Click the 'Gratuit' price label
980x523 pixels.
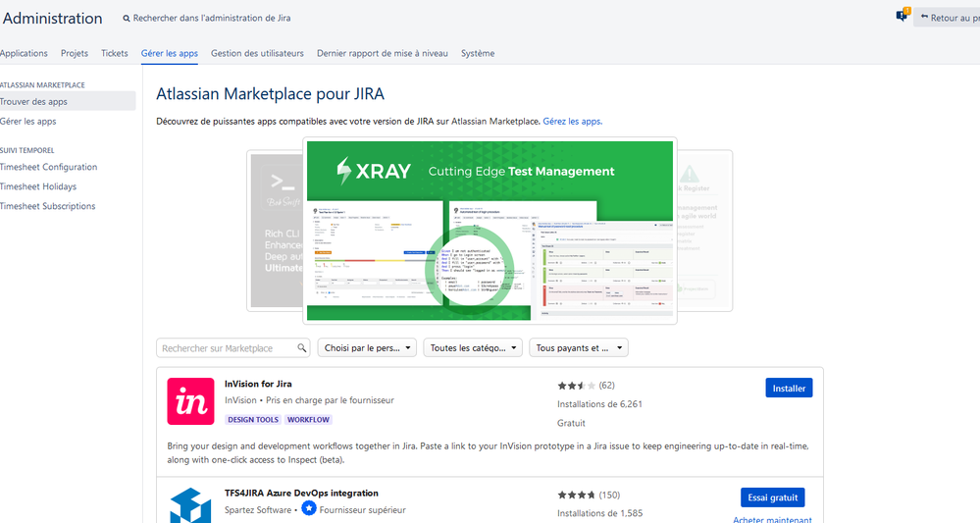click(x=571, y=423)
